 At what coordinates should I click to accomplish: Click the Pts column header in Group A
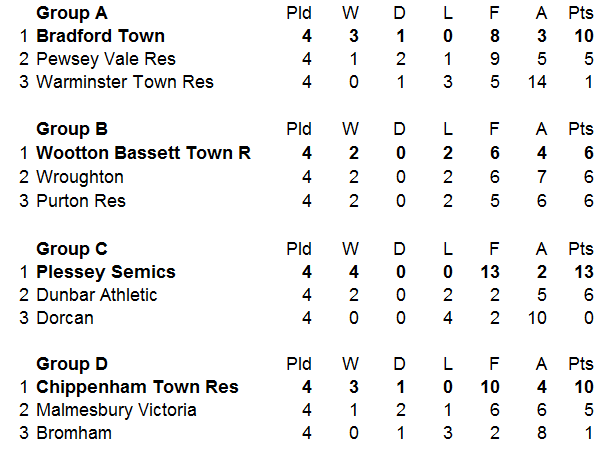pos(581,14)
